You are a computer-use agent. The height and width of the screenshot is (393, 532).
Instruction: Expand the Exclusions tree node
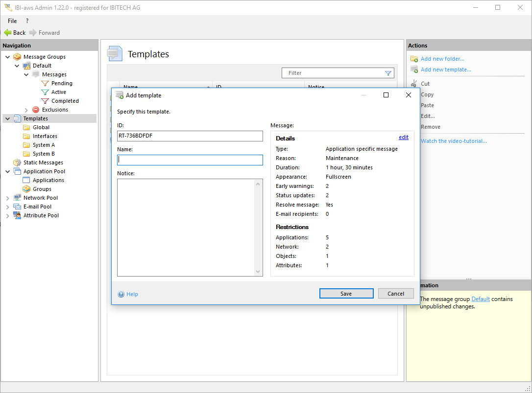(26, 110)
